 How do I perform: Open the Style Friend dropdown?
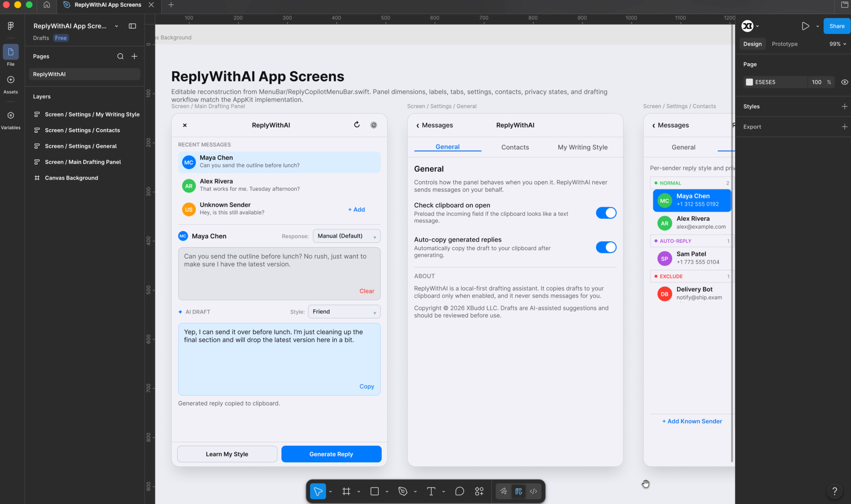point(344,312)
